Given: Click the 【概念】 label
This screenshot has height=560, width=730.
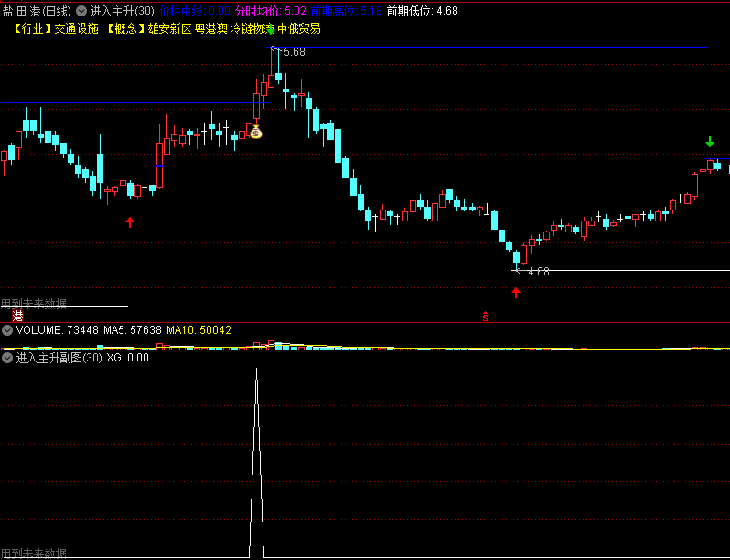Looking at the screenshot, I should click(124, 29).
